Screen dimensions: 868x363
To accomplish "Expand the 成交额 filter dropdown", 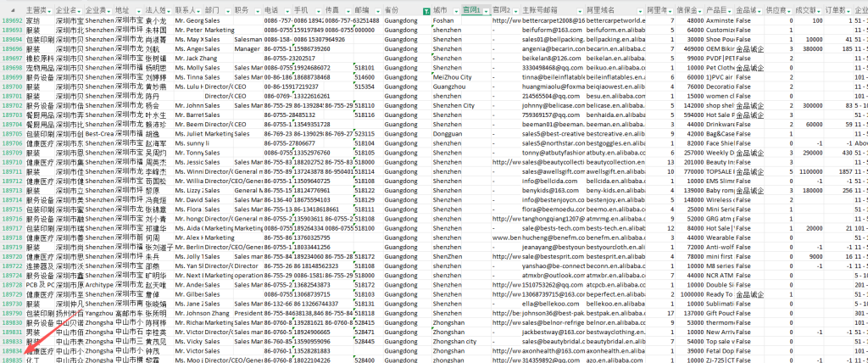I will click(813, 9).
